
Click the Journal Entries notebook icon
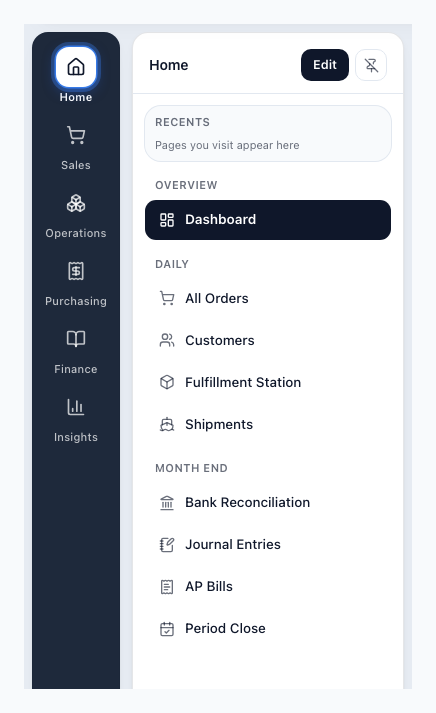tap(167, 544)
